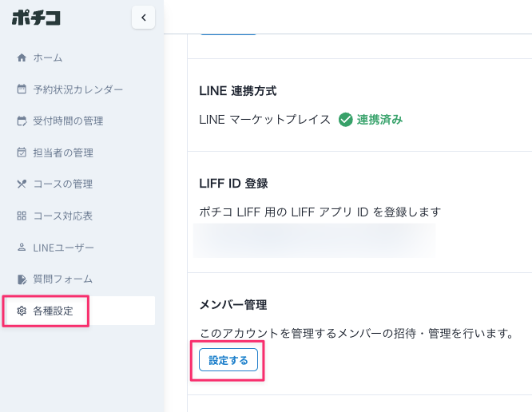The height and width of the screenshot is (412, 532).
Task: Click the 各種設定 gear icon
Action: (22, 311)
